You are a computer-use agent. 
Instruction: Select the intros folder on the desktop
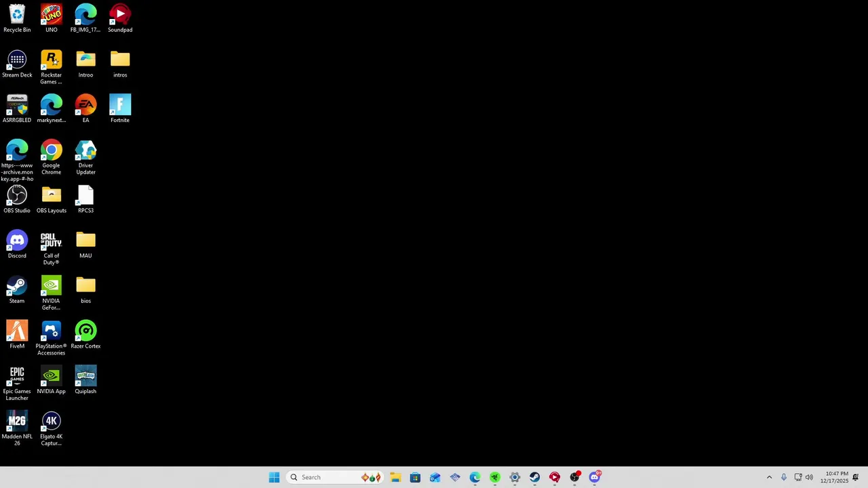tap(120, 64)
